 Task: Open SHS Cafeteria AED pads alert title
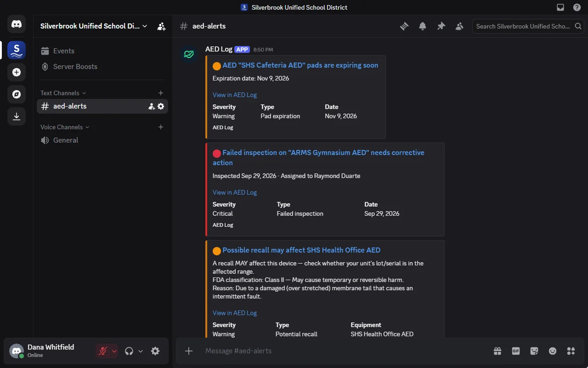pyautogui.click(x=300, y=65)
